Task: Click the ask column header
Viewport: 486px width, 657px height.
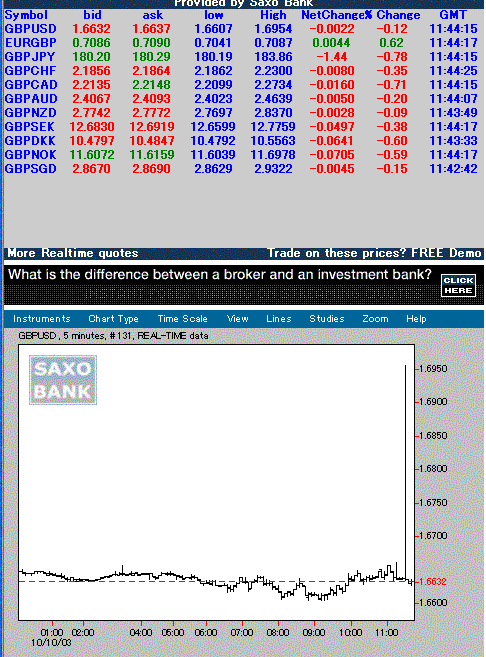Action: click(153, 15)
